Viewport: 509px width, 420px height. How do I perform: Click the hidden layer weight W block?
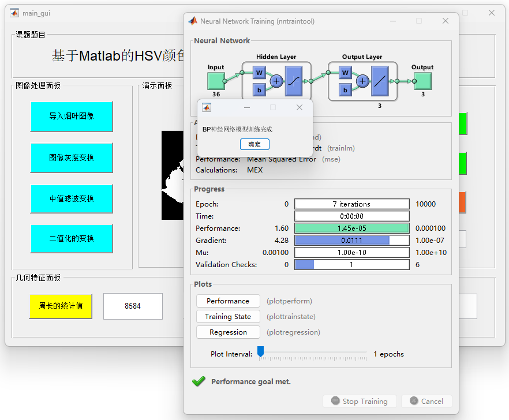click(x=259, y=73)
